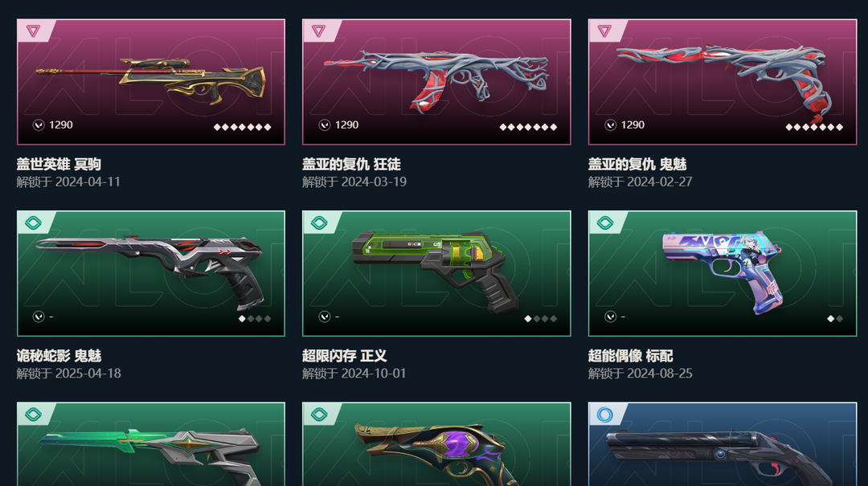Click the pink tier icon on 盖亚的复仇 狂徒 card
Screen dimensions: 868x486
tap(319, 31)
